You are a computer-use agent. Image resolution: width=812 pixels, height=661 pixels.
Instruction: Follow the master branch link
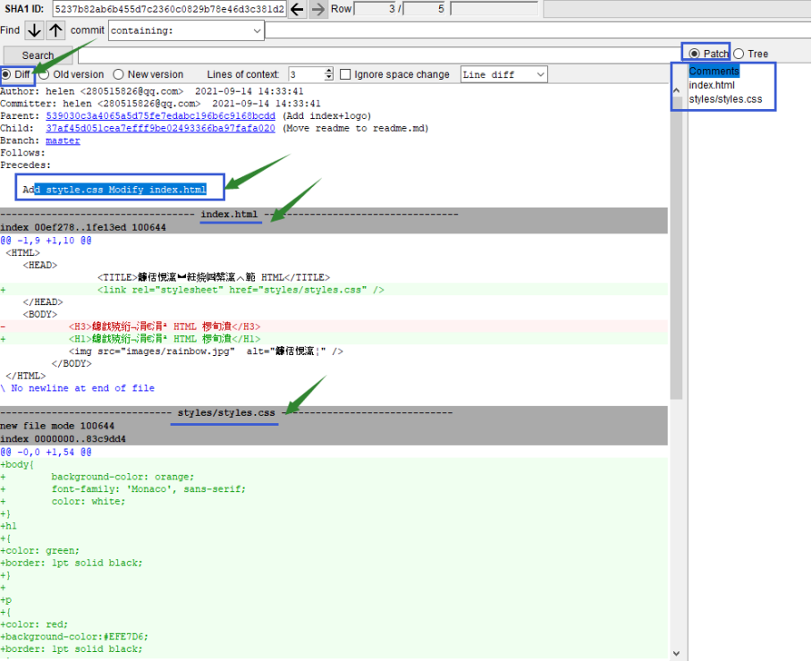[63, 141]
